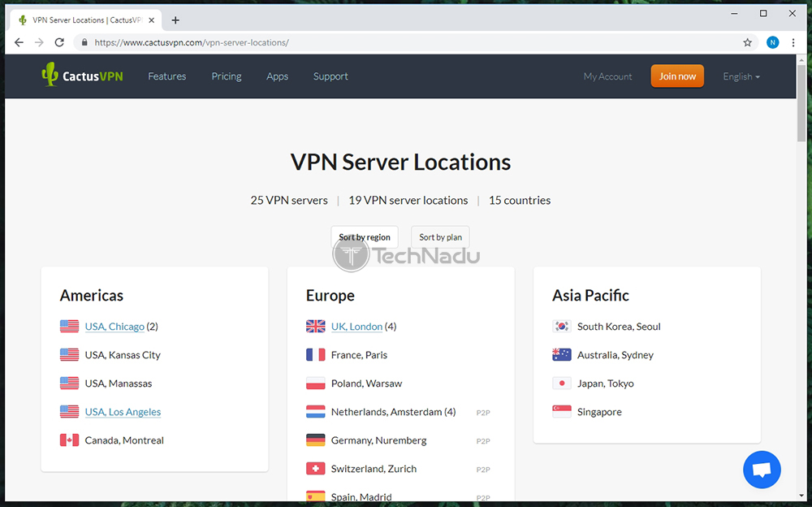Click the Spain, Madrid text
Image resolution: width=812 pixels, height=507 pixels.
[361, 497]
